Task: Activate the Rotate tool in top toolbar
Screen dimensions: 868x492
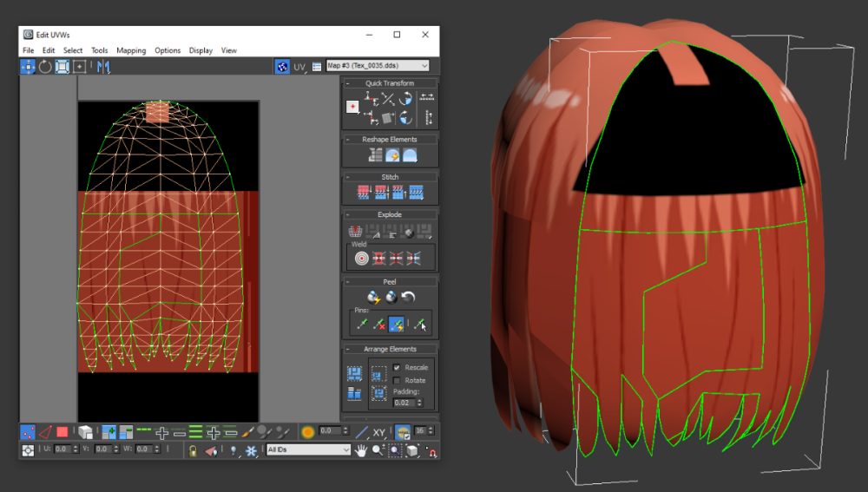Action: click(45, 67)
